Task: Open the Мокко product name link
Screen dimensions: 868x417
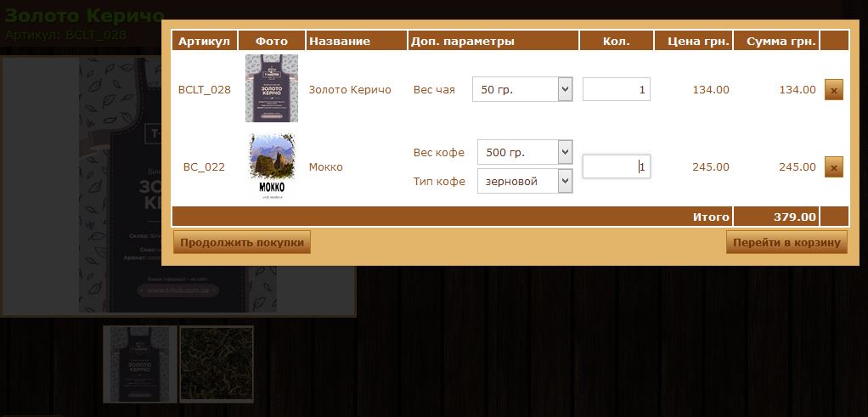Action: point(325,167)
